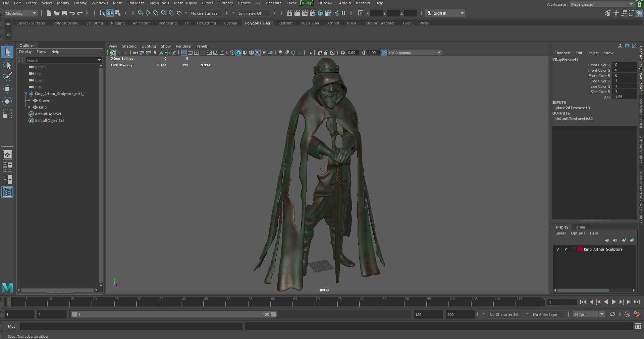Toggle auto keyframe button
Image resolution: width=644 pixels, height=339 pixels.
coord(627,314)
